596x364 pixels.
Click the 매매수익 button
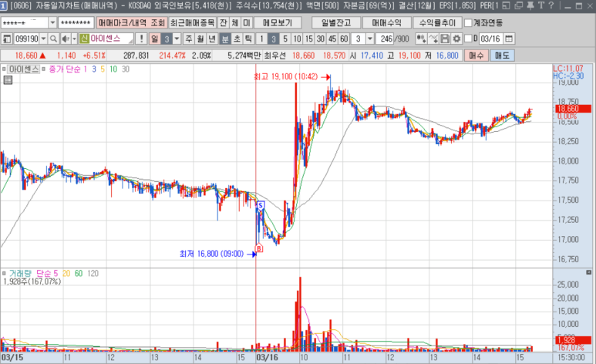pyautogui.click(x=386, y=23)
